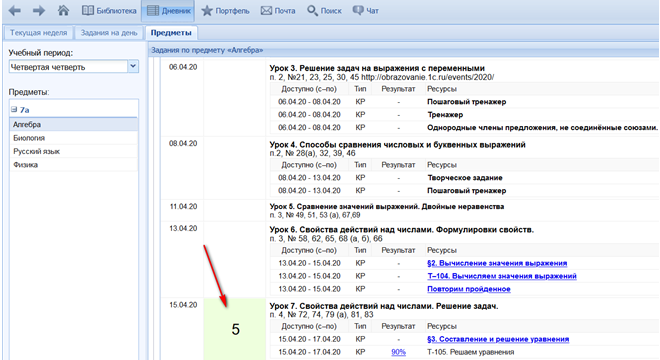Image resolution: width=660 pixels, height=360 pixels.
Task: Select Русский язык in subjects list
Action: point(74,152)
